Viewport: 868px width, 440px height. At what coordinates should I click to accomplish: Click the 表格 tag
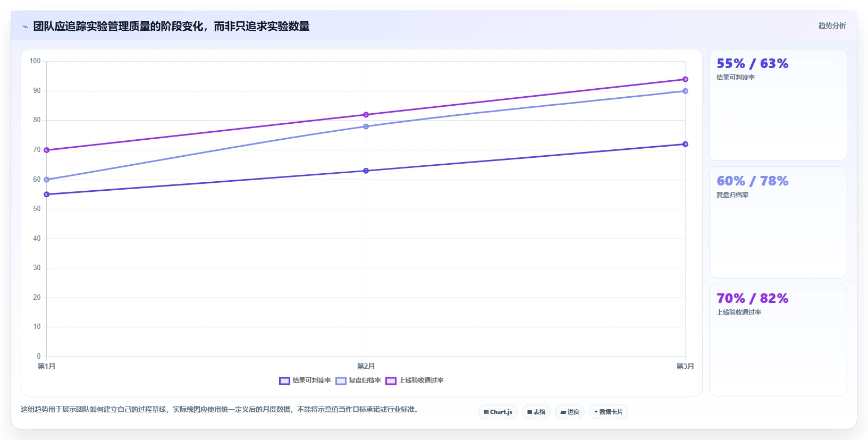click(x=536, y=412)
